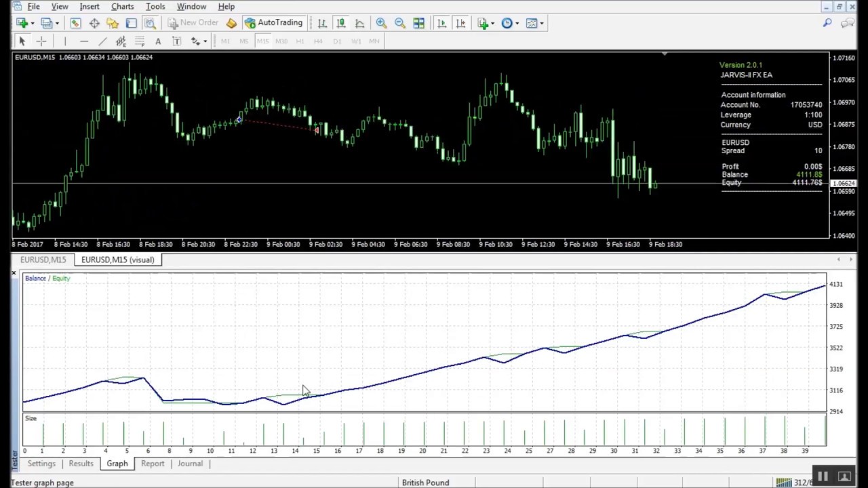Screen dimensions: 868x488
Task: Open the Tools menu
Action: coord(155,7)
